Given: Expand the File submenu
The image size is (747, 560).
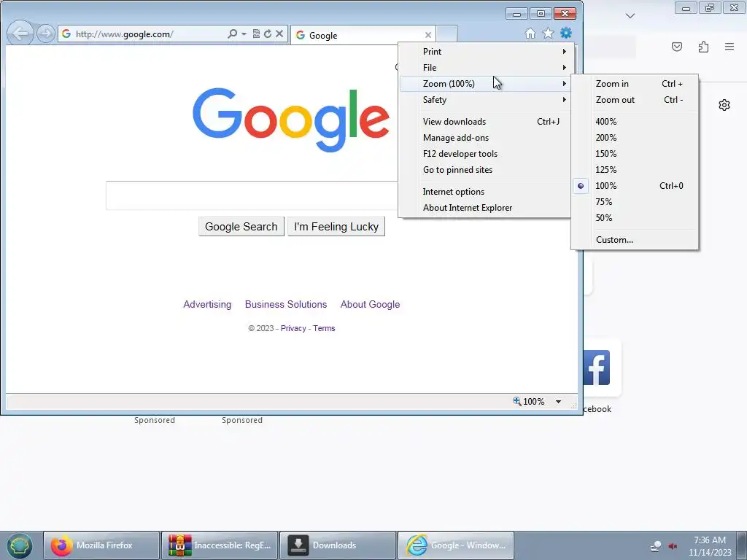Looking at the screenshot, I should (487, 68).
